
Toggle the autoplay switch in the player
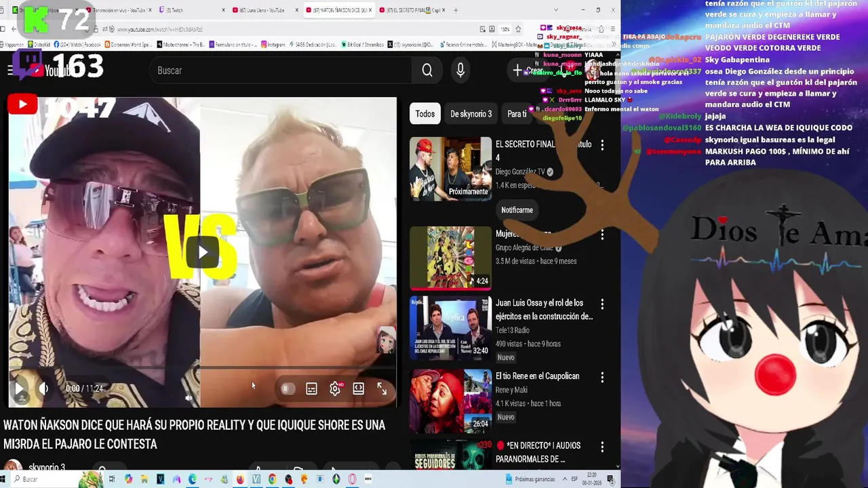point(287,388)
